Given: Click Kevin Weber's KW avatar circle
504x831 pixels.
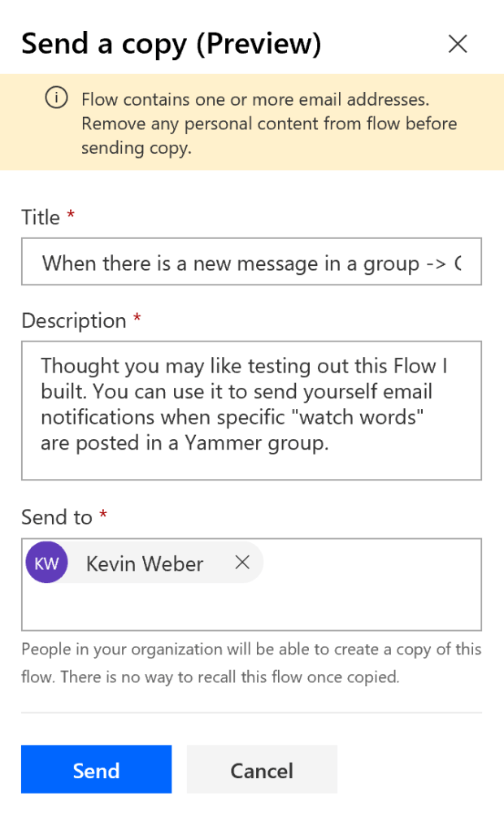Looking at the screenshot, I should coord(46,562).
